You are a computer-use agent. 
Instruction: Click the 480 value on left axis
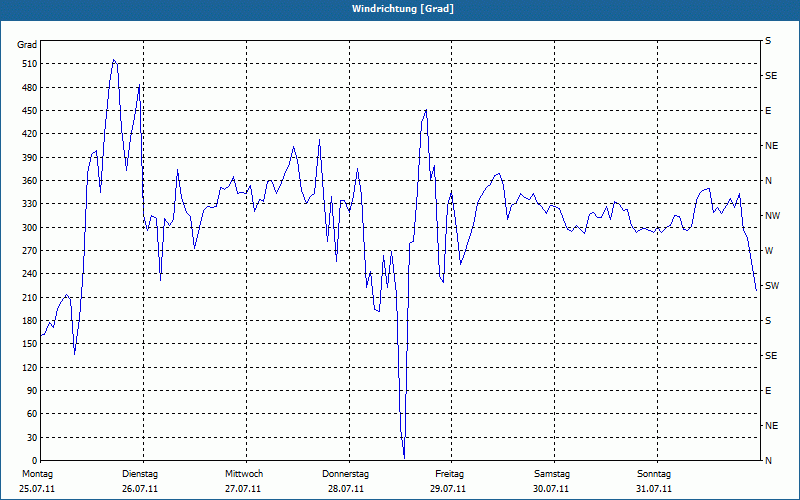click(30, 88)
